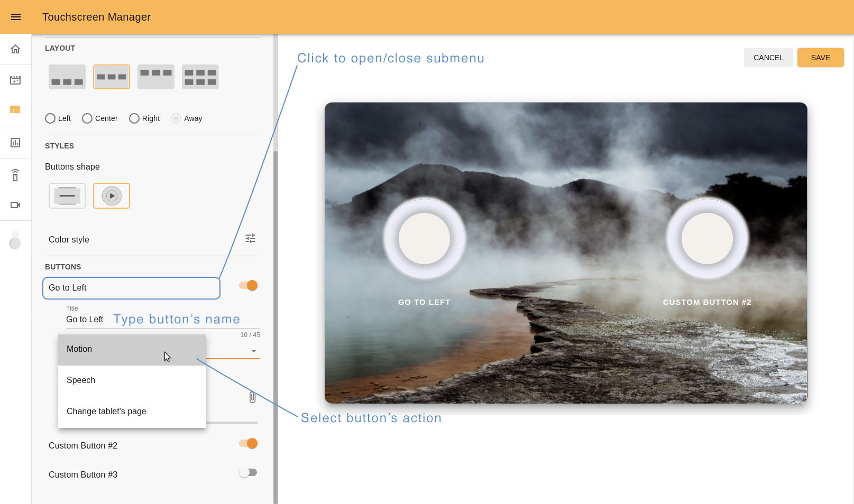Turn off Custom Button #2 toggle
The height and width of the screenshot is (504, 854).
[249, 444]
